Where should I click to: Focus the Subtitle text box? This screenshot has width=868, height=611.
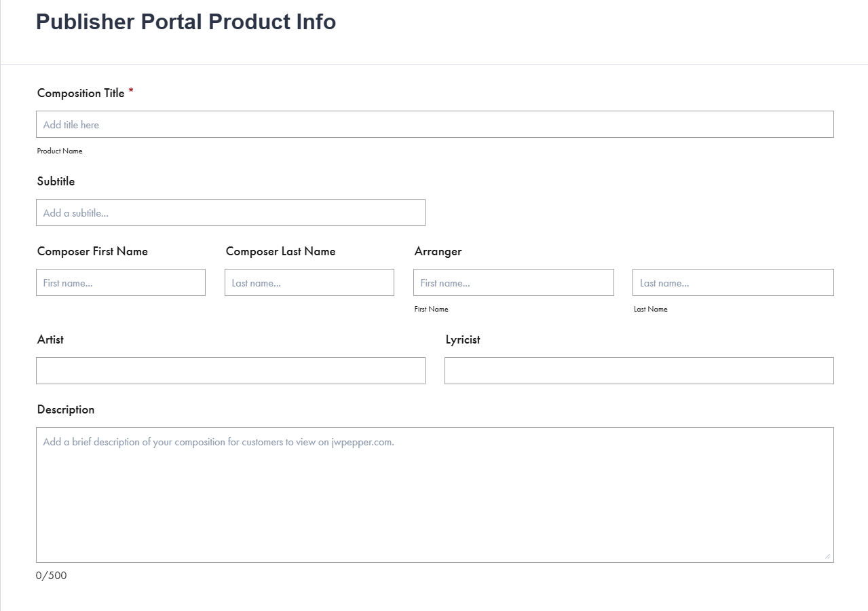click(x=230, y=212)
